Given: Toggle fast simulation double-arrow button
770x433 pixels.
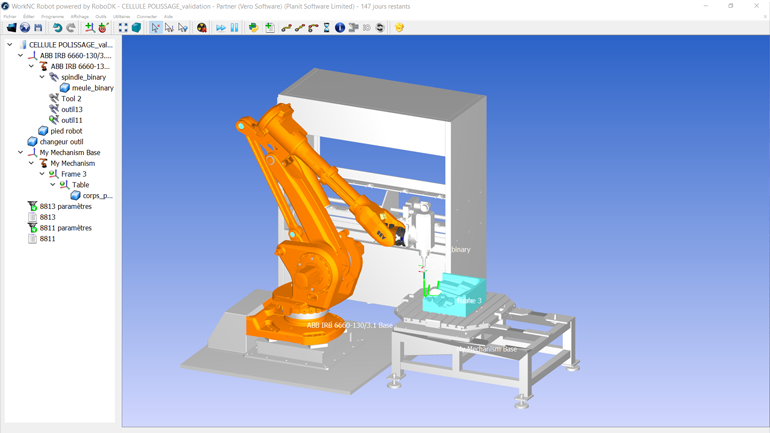Looking at the screenshot, I should (221, 28).
